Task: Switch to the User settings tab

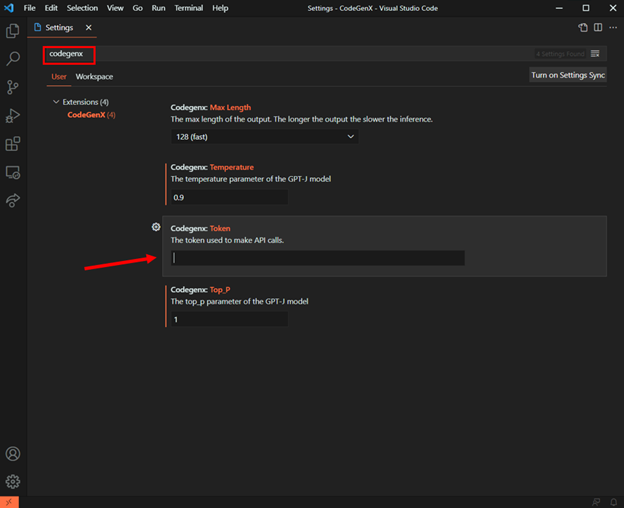Action: (x=59, y=77)
